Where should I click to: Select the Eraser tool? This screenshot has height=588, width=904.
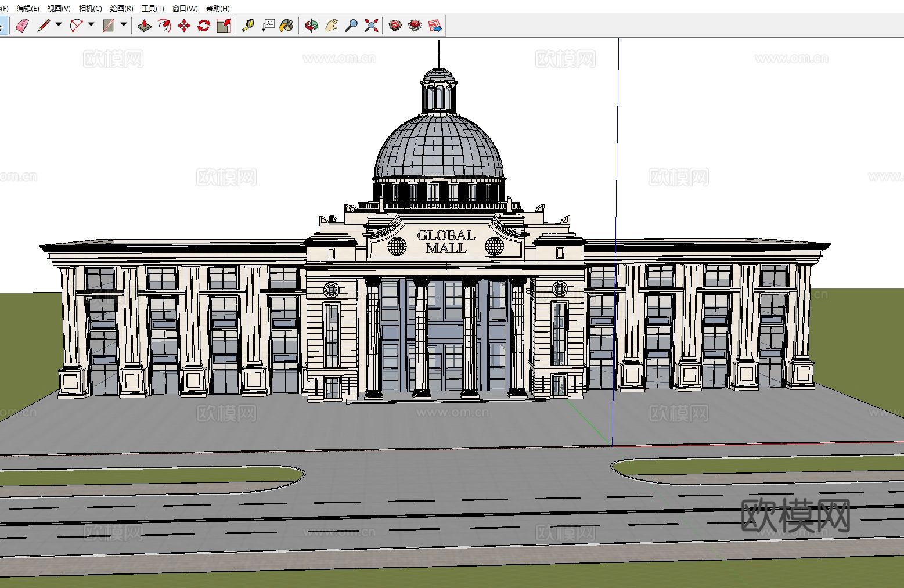tap(22, 26)
